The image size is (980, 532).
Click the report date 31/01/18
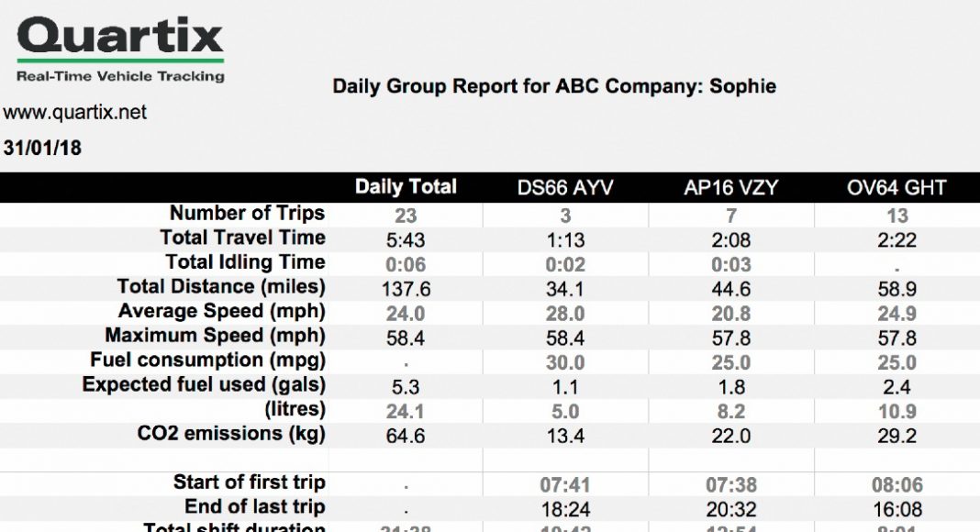pyautogui.click(x=42, y=148)
